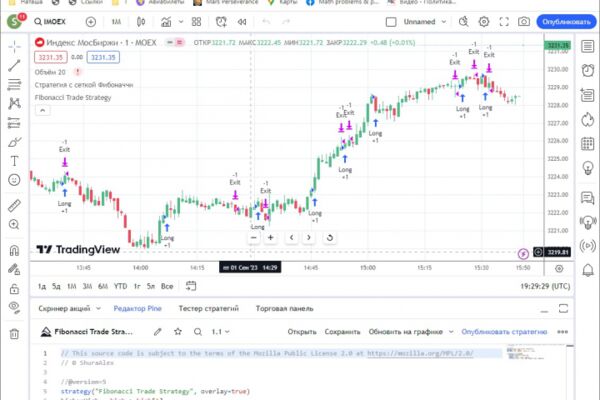Select the trend line tool

point(15,65)
